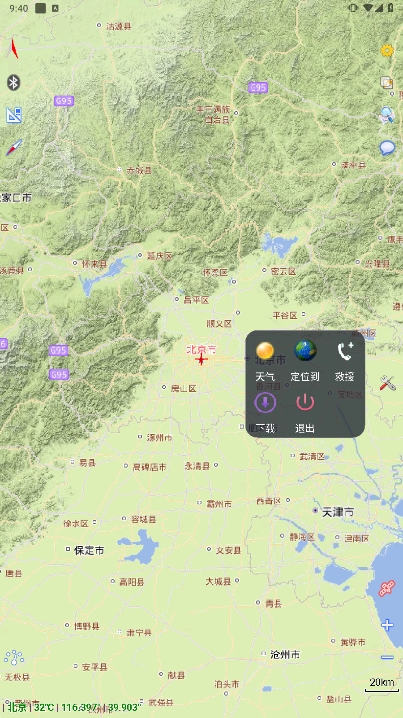This screenshot has width=403, height=718.
Task: Tap the 青县 label on map
Action: [273, 604]
